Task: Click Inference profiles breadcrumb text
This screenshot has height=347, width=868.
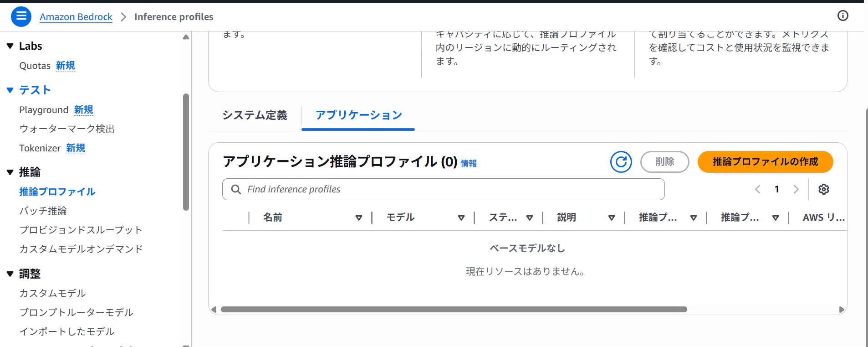Action: click(x=174, y=17)
